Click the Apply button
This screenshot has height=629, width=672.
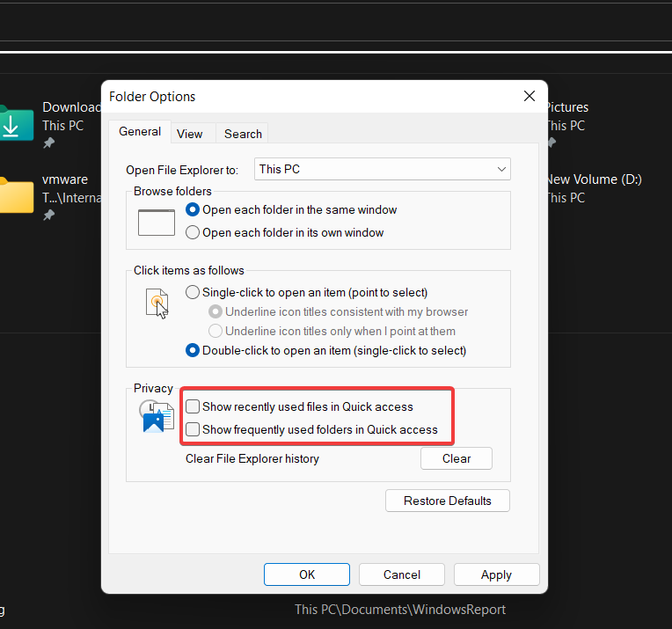click(496, 574)
